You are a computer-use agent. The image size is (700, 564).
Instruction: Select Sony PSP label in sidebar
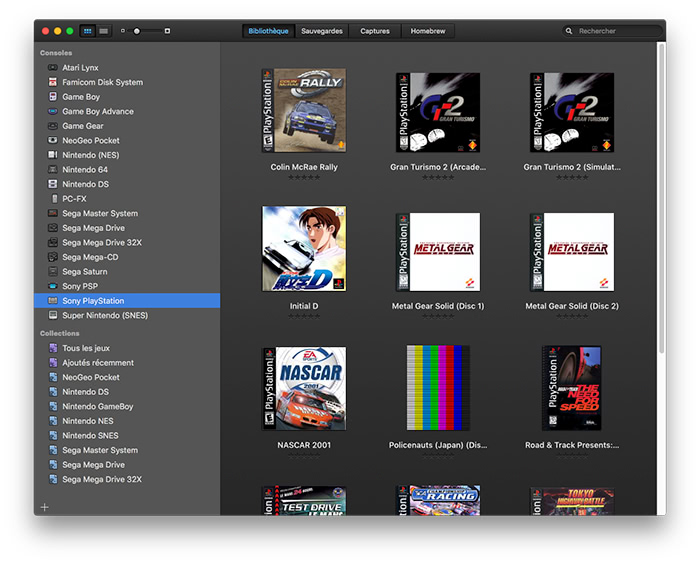coord(80,286)
